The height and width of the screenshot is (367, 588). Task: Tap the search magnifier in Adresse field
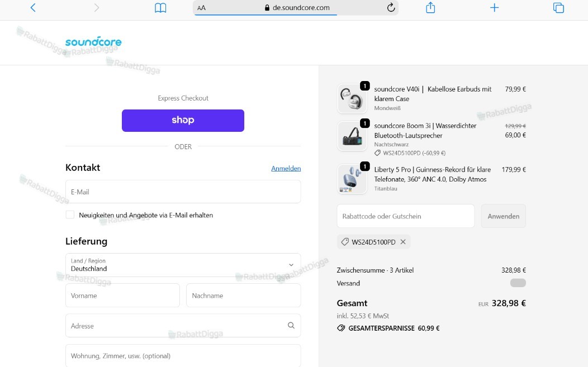pos(291,326)
